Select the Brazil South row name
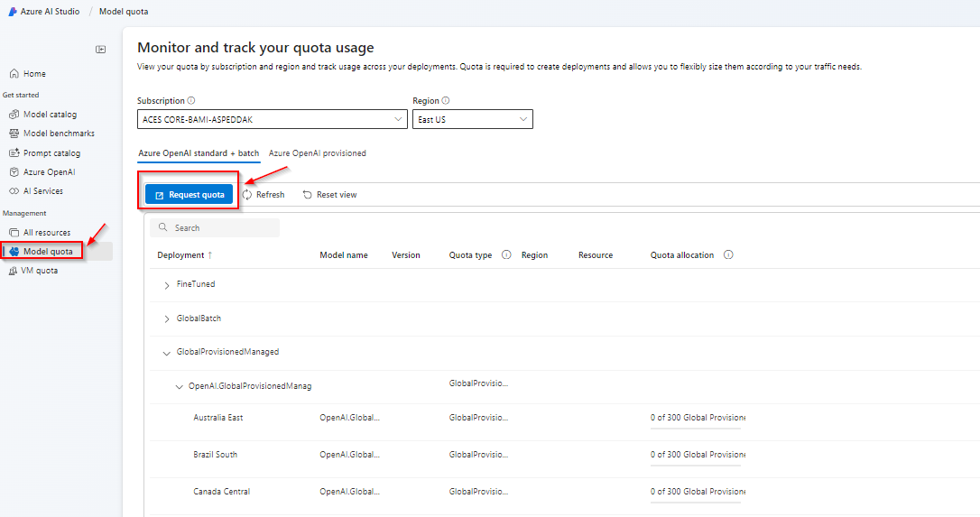Viewport: 980px width, 517px height. [216, 455]
